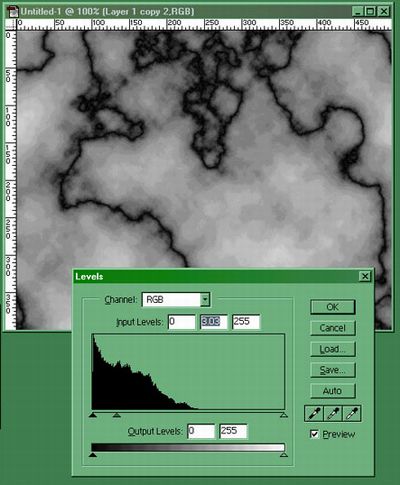400x485 pixels.
Task: Click the Save... button
Action: tap(333, 370)
